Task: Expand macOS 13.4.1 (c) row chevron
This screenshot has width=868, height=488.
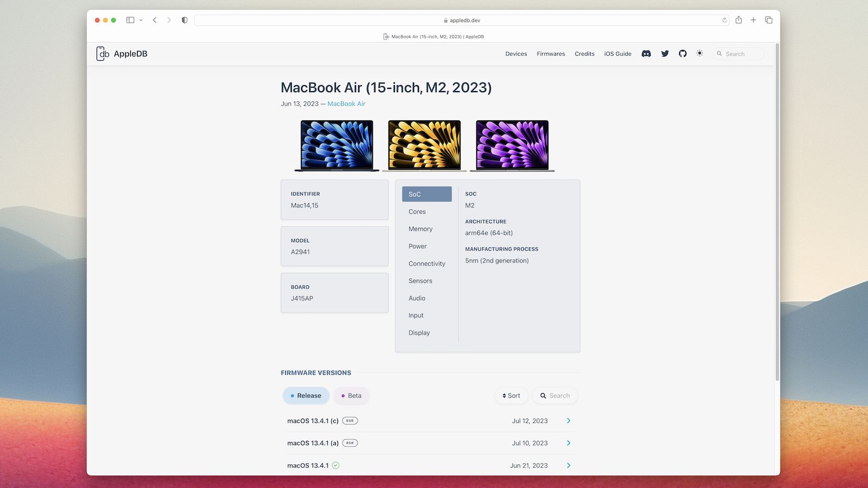Action: coord(569,421)
